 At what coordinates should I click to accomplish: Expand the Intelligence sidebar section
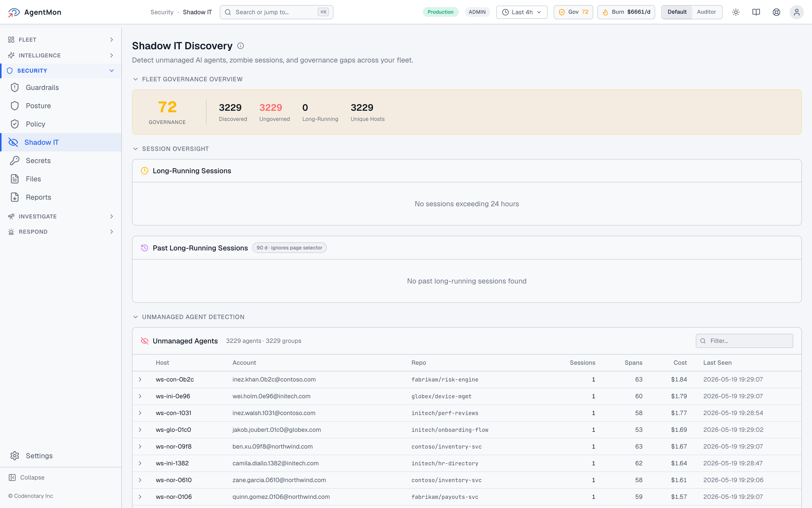pos(61,55)
